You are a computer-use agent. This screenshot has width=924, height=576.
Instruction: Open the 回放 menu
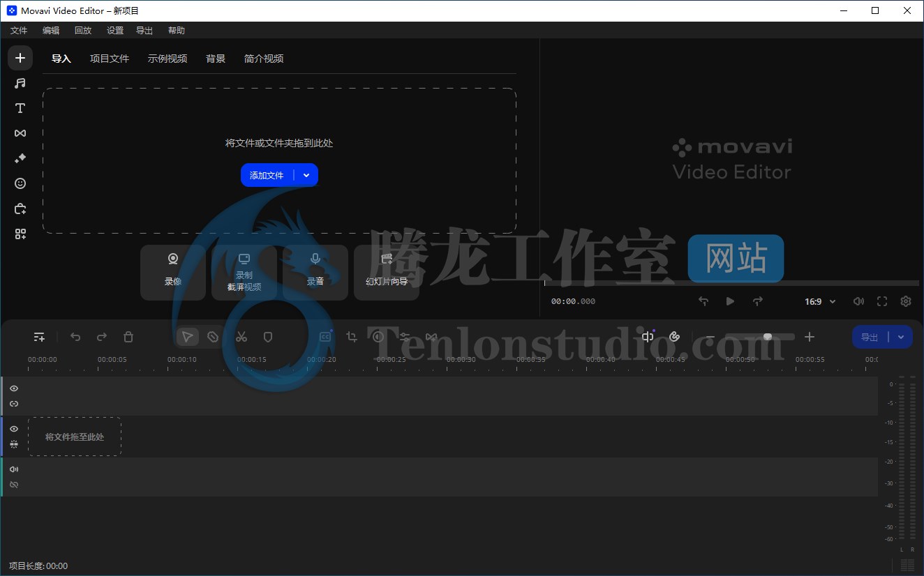pos(83,31)
